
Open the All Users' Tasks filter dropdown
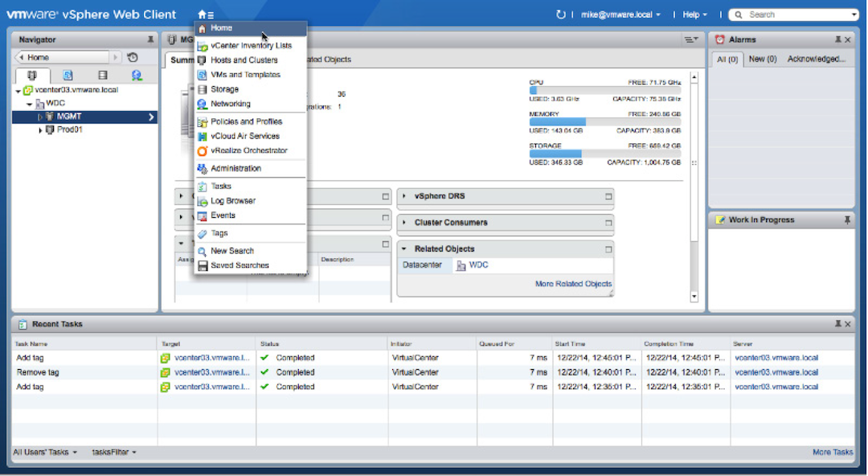coord(45,452)
